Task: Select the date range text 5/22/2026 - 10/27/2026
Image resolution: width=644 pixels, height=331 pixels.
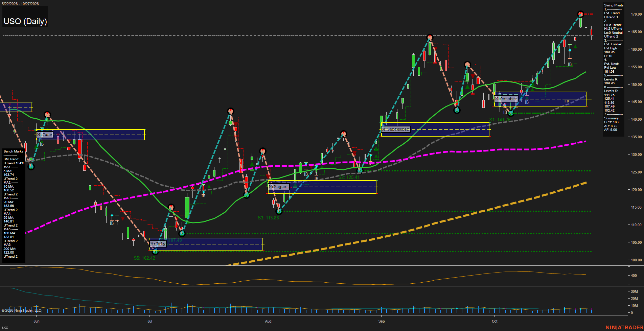Action: (20, 4)
